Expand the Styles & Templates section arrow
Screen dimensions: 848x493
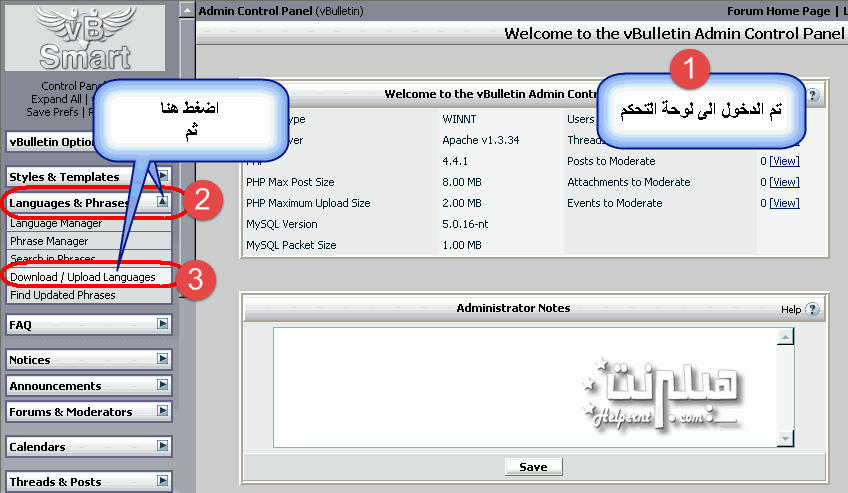point(163,175)
